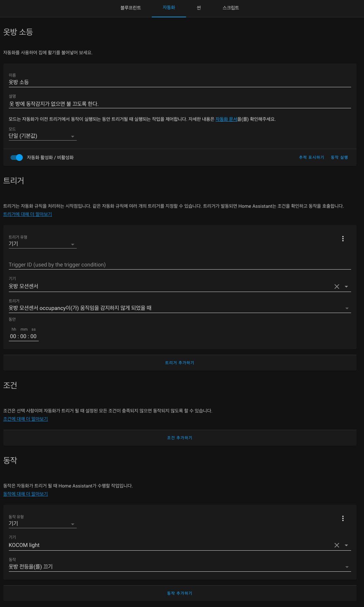Open the 자동화 문서 link
Image resolution: width=364 pixels, height=607 pixels.
coord(226,119)
